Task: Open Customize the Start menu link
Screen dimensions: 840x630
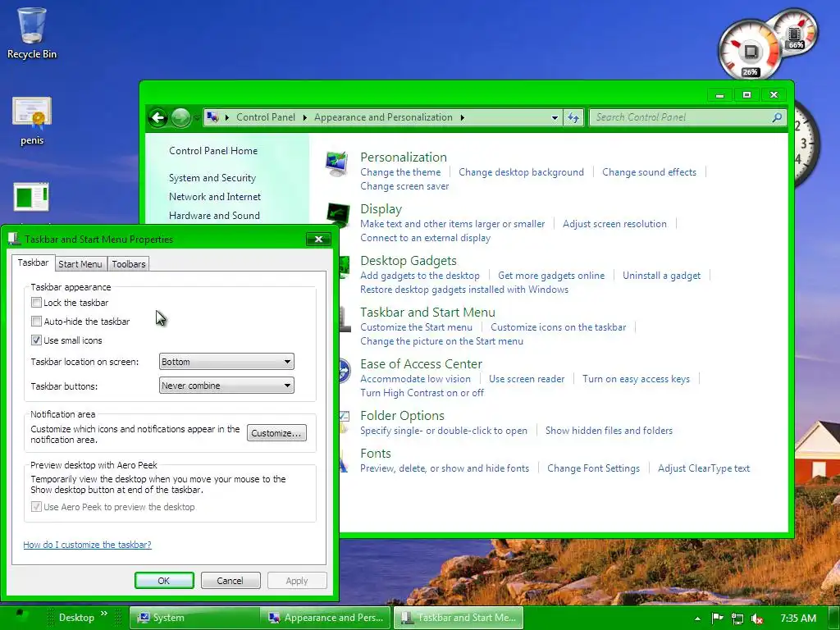Action: (x=416, y=327)
